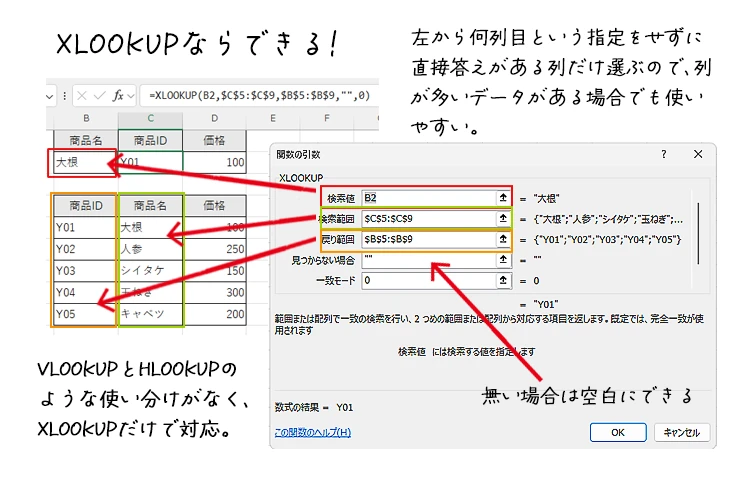Screen dimensions: 754x500
Task: Select cell Y05 in the lower table
Action: [x=86, y=314]
